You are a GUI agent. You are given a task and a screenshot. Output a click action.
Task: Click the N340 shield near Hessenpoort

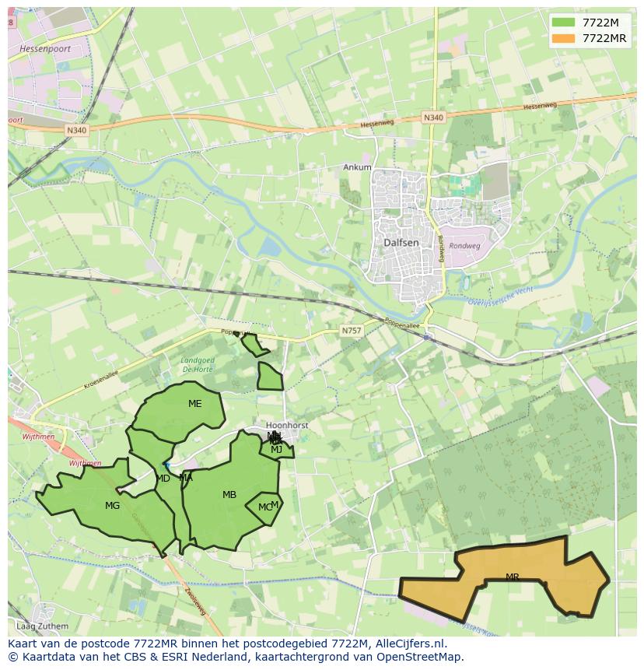point(77,131)
